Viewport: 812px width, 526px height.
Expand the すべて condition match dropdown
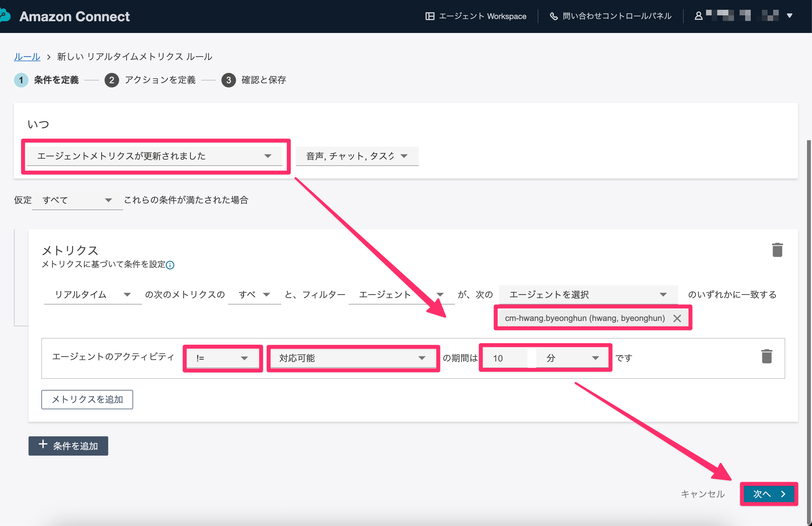coord(77,200)
